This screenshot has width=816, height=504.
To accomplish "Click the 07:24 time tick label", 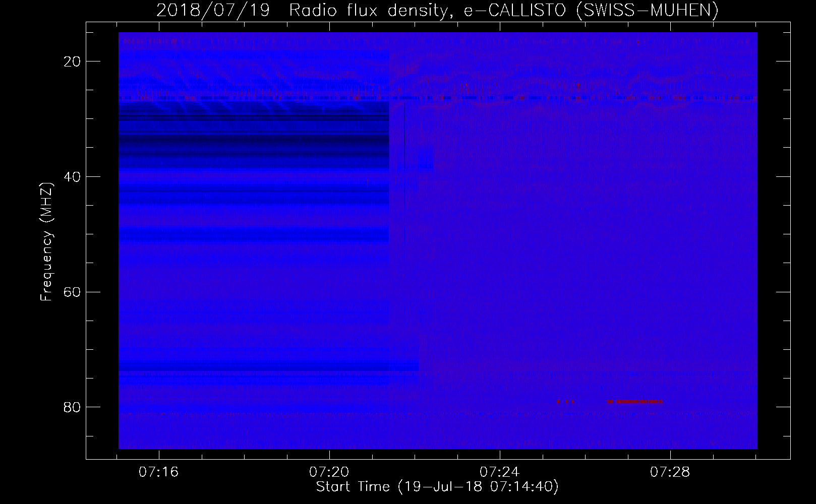I will (x=500, y=472).
